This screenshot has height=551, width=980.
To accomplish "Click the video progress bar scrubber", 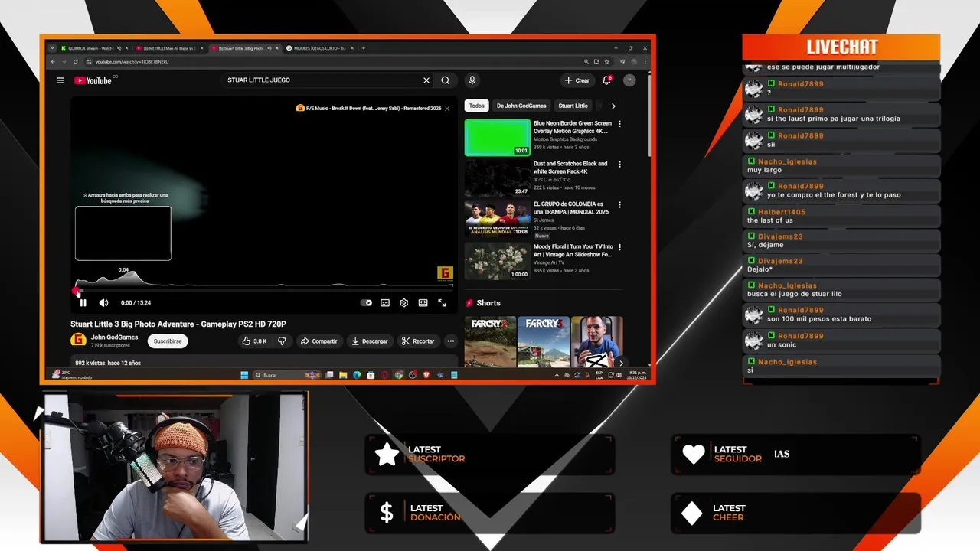I will (77, 291).
